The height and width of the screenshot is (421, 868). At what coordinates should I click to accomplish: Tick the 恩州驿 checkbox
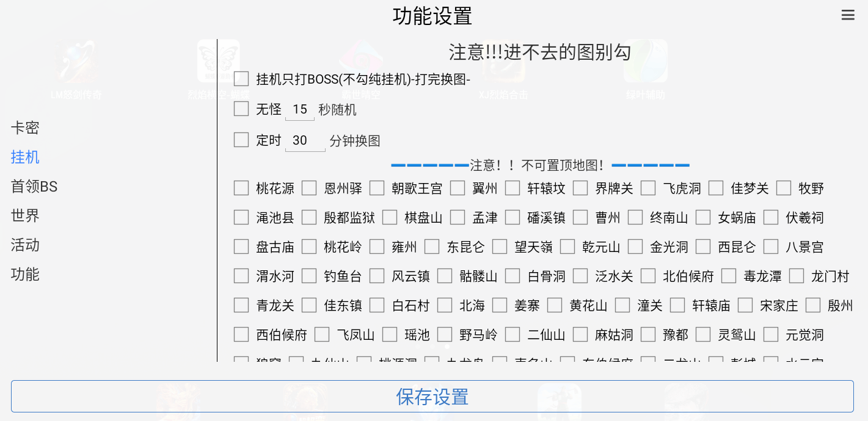(309, 188)
